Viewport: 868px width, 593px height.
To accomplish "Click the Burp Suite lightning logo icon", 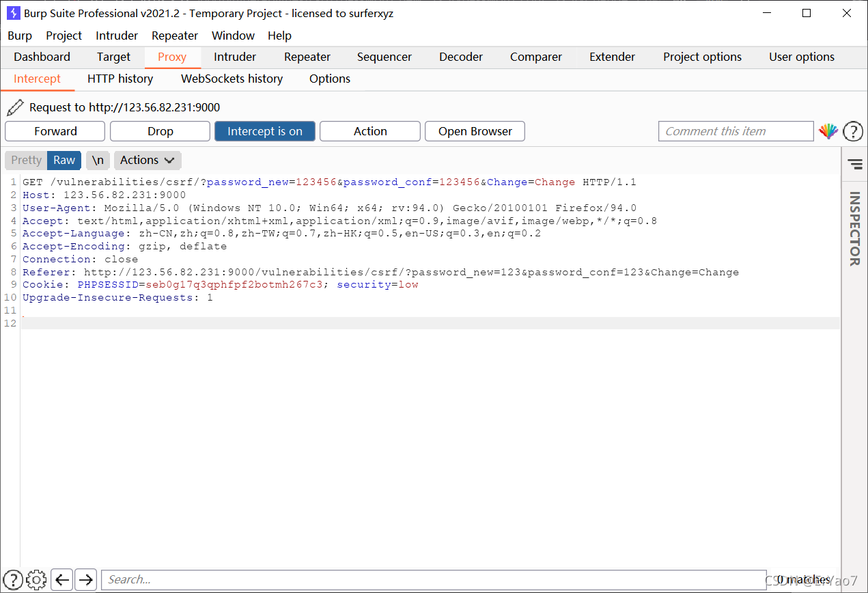I will 13,13.
